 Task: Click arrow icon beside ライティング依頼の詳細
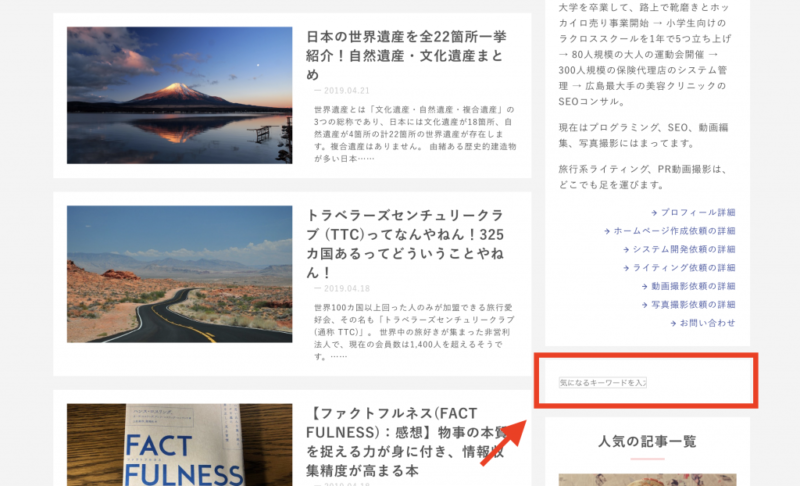[626, 268]
